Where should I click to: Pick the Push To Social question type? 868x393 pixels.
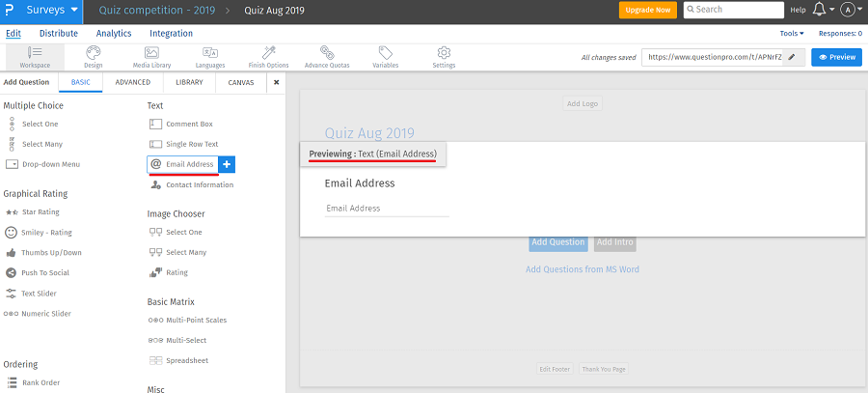click(38, 272)
